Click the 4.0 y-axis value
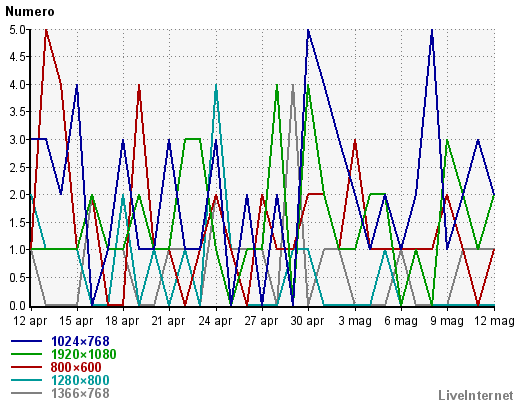 (17, 85)
